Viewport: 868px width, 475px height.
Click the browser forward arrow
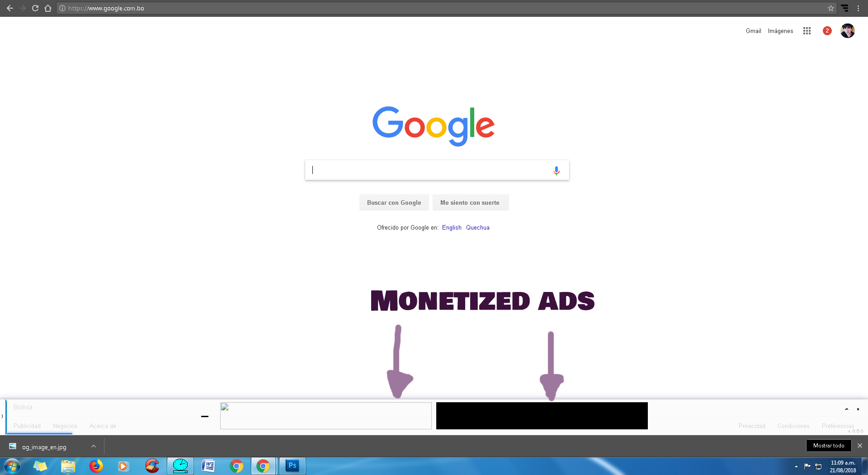[x=23, y=8]
